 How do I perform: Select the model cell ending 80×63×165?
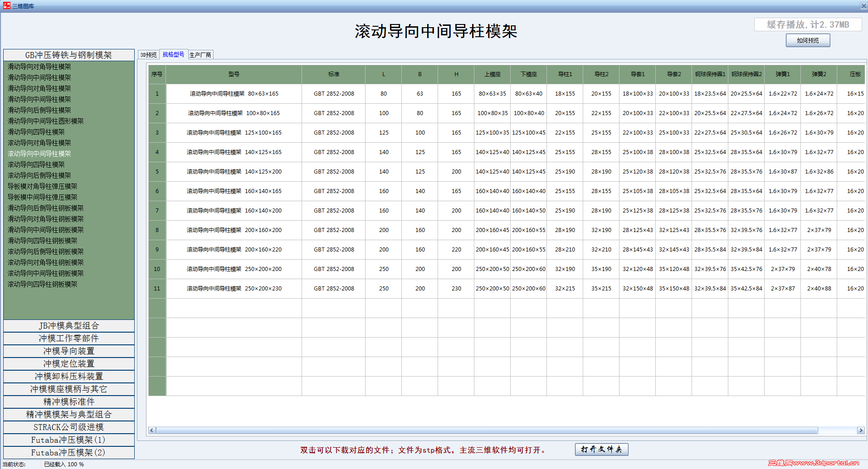(234, 94)
